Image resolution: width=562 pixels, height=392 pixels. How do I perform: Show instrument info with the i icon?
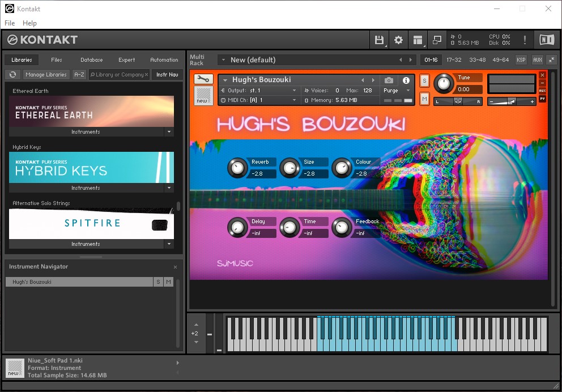pyautogui.click(x=406, y=80)
